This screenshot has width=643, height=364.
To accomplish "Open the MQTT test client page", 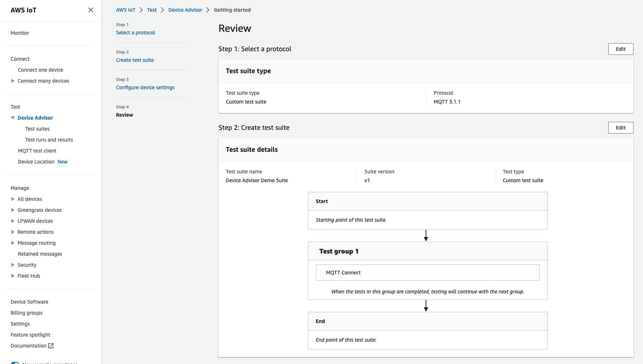I will (37, 151).
